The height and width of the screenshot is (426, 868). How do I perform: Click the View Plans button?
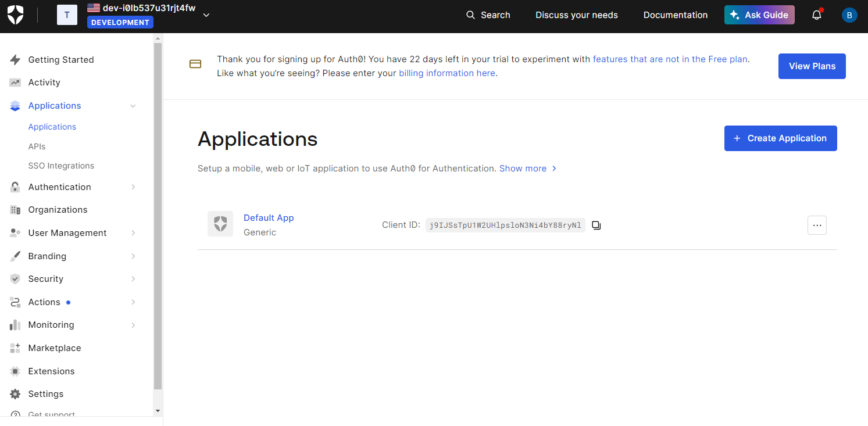pos(812,66)
